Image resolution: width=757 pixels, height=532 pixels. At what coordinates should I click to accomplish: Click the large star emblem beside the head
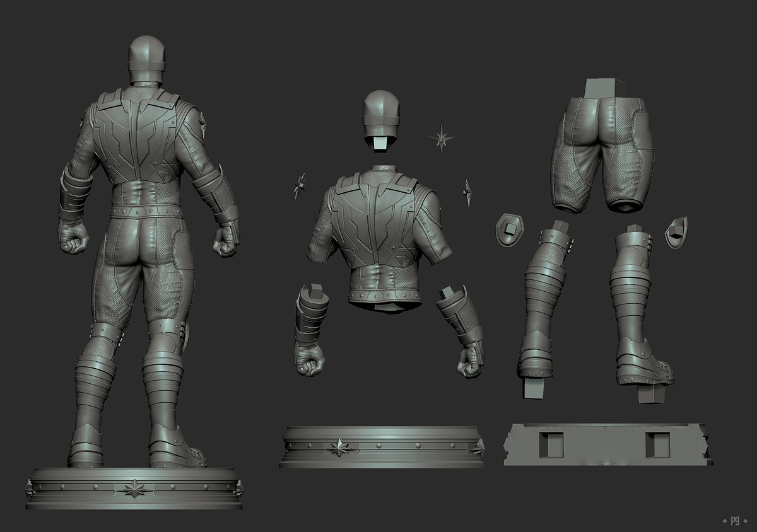442,136
